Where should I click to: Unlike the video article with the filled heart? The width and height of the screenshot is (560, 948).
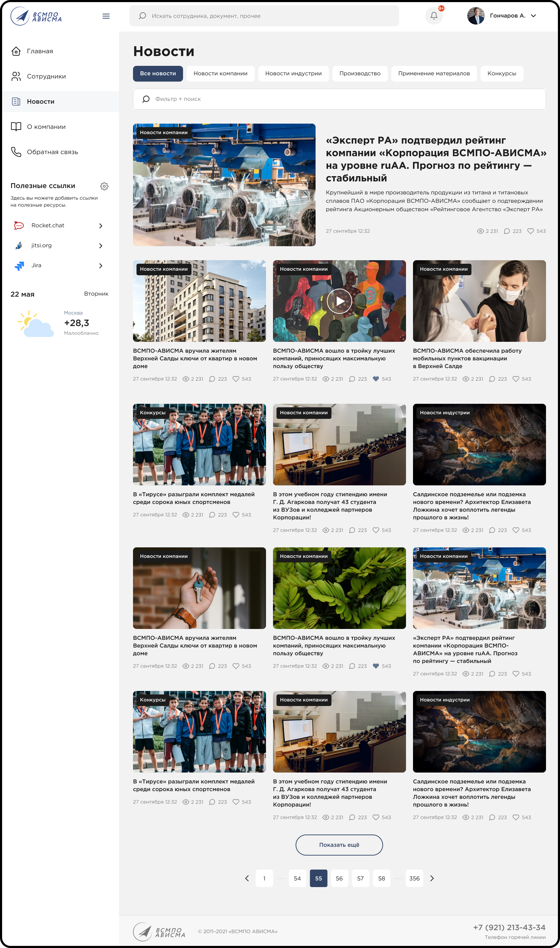click(376, 379)
